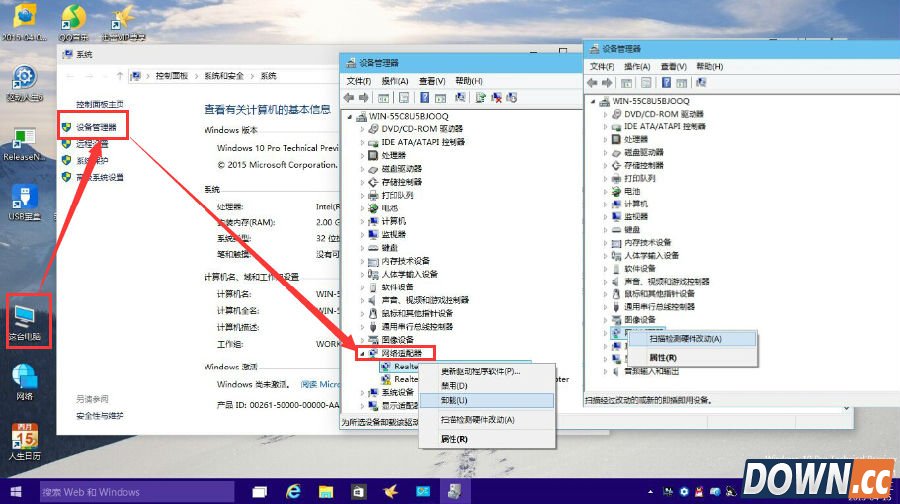
Task: Open 文件(F) menu in middle Device Manager
Action: [359, 81]
